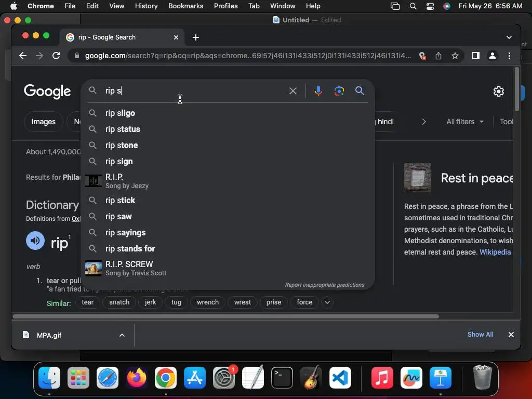
Task: Reload the page with the refresh icon
Action: point(56,56)
